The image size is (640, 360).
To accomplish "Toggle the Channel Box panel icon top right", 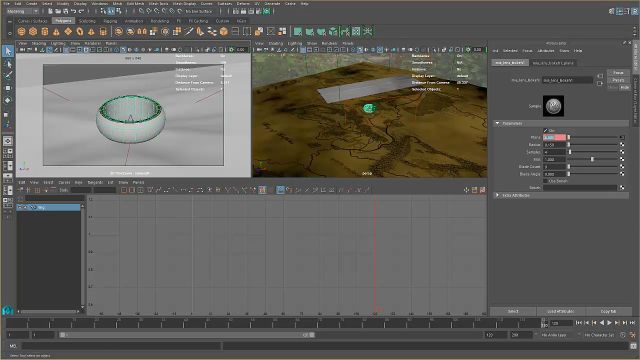I will pyautogui.click(x=634, y=11).
